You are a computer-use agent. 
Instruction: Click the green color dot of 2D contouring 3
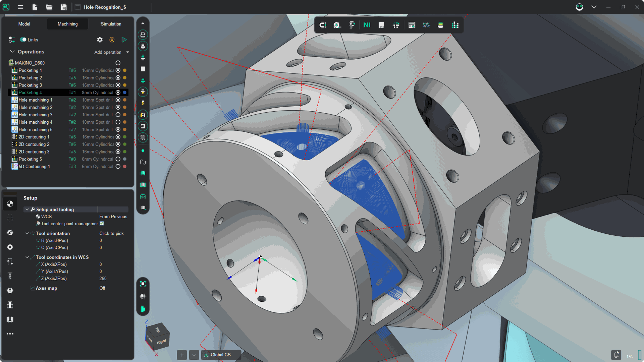pyautogui.click(x=125, y=152)
